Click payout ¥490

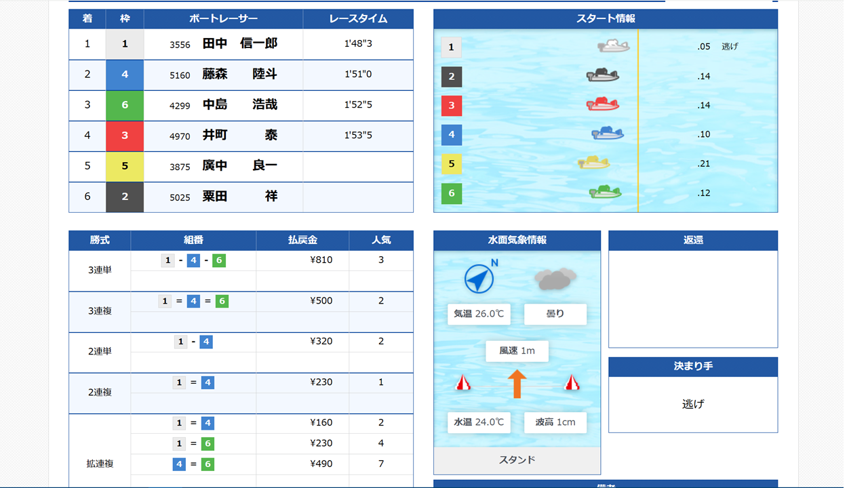pyautogui.click(x=321, y=464)
